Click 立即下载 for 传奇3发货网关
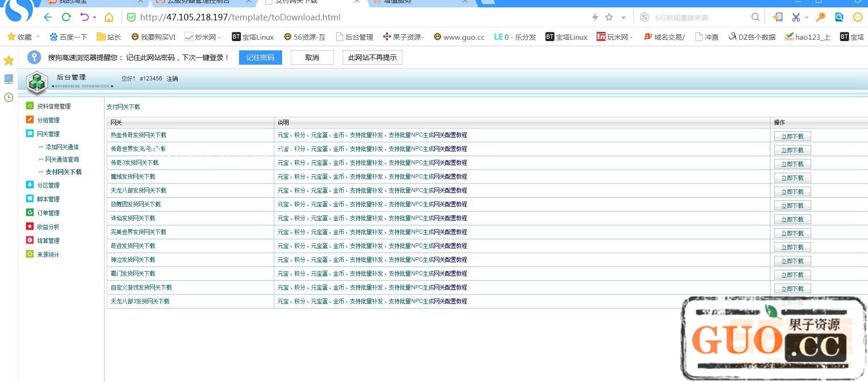 792,164
